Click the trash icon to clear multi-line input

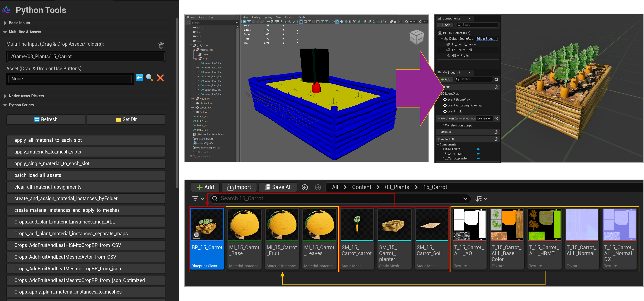[161, 45]
